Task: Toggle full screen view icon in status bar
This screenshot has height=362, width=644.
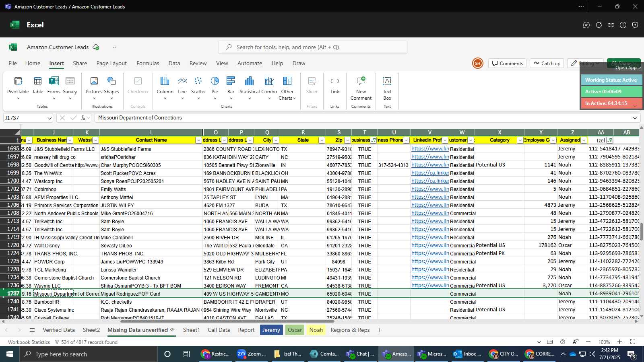Action: [633, 342]
